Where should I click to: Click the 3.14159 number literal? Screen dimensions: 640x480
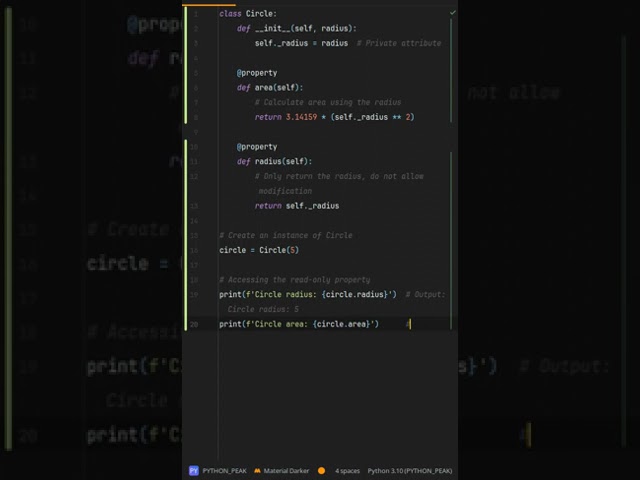point(301,117)
